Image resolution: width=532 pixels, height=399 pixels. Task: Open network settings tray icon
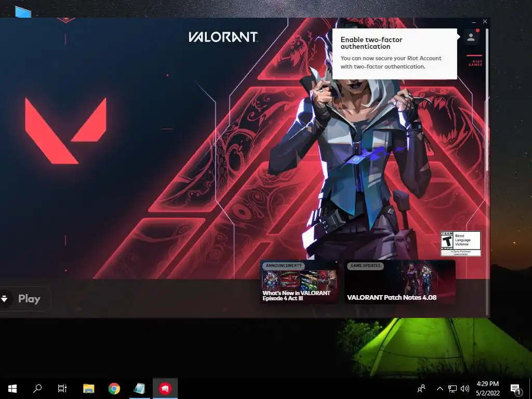pyautogui.click(x=453, y=389)
